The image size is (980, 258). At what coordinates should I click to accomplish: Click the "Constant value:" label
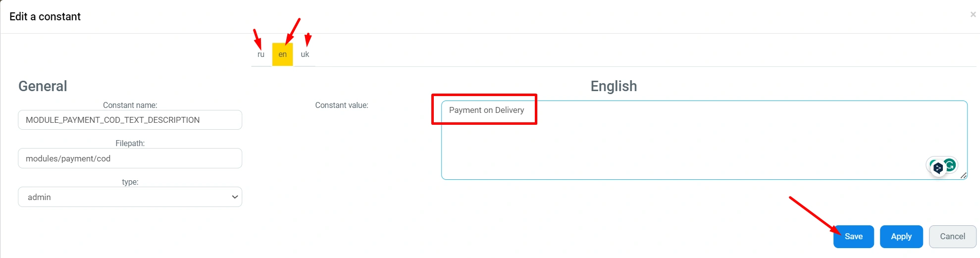point(342,105)
